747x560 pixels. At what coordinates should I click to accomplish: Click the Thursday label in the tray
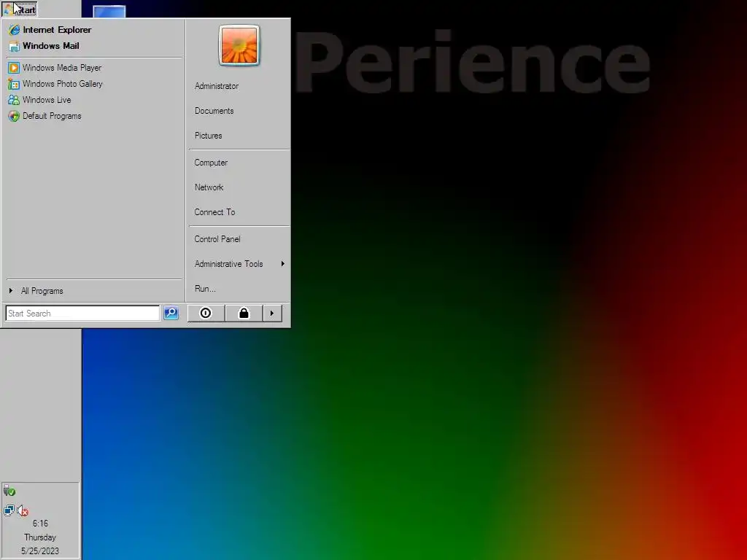click(40, 537)
